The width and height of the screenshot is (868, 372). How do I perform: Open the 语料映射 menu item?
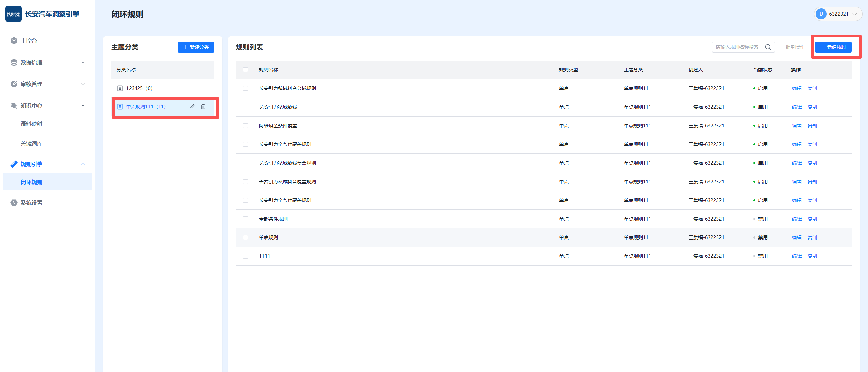point(32,124)
